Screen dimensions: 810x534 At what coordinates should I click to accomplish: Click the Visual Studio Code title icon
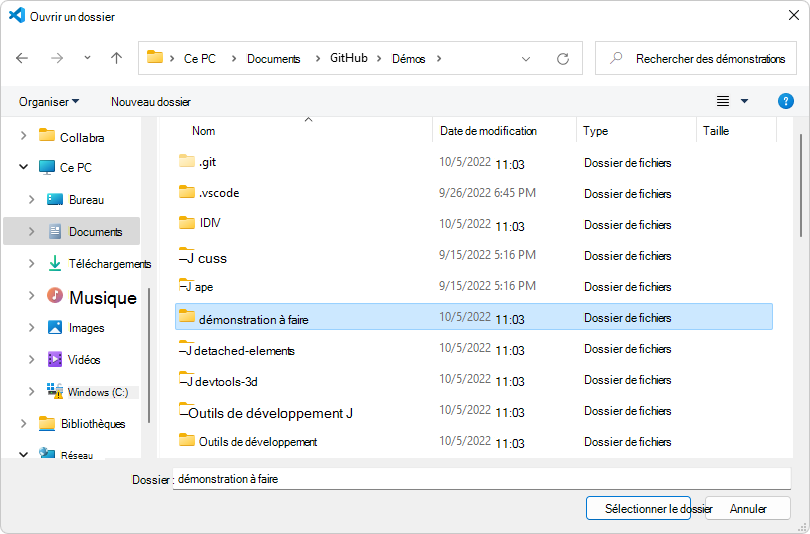[17, 15]
